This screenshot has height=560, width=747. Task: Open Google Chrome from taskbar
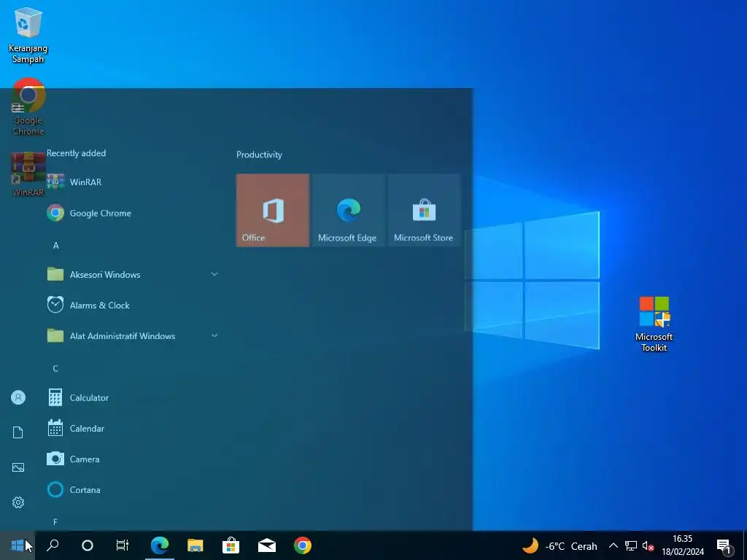(303, 545)
